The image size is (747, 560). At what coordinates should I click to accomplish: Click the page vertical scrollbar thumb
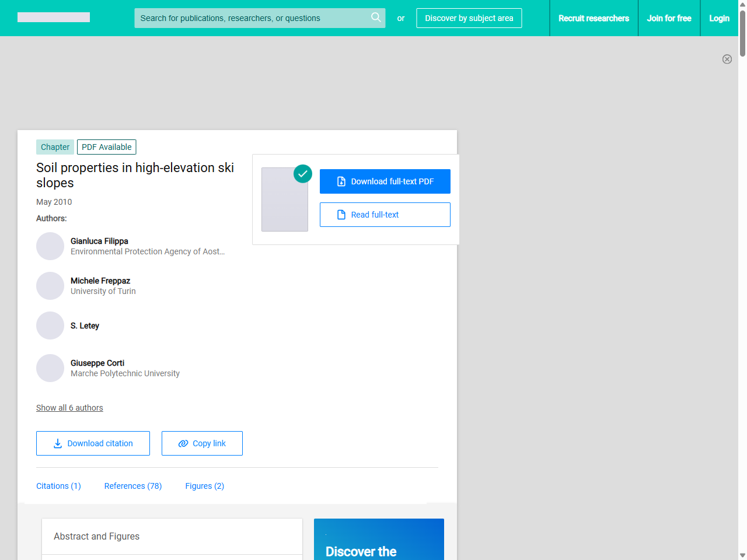coord(742,33)
